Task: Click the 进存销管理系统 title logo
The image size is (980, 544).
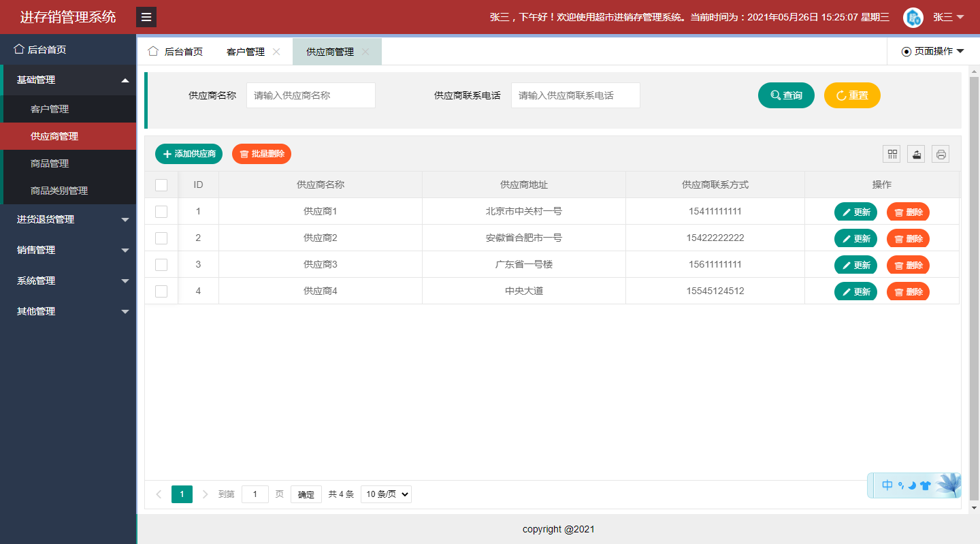Action: click(68, 17)
